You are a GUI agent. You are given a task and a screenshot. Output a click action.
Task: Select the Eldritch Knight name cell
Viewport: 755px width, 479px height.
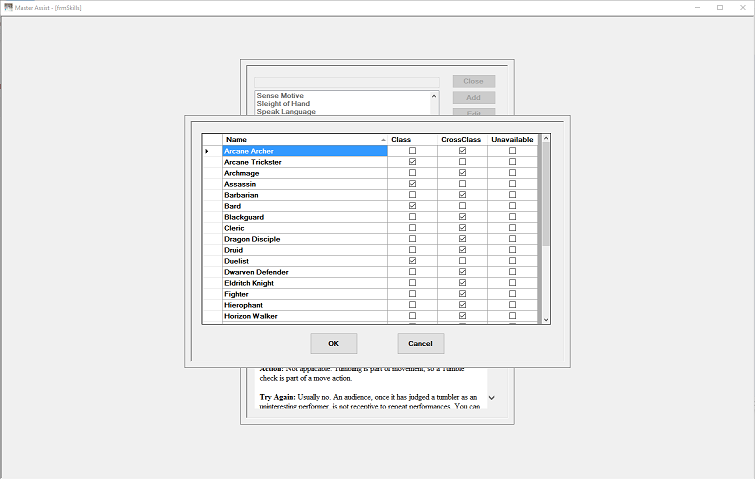click(305, 283)
